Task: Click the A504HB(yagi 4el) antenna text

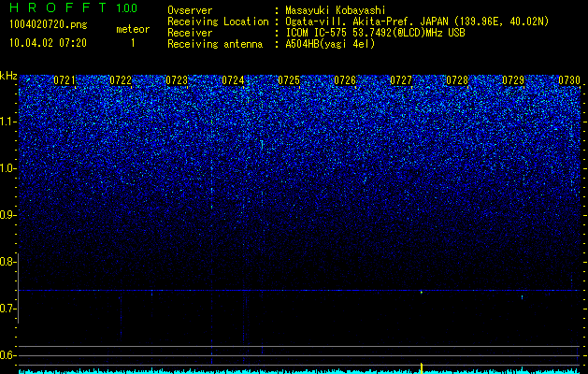Action: pos(330,44)
